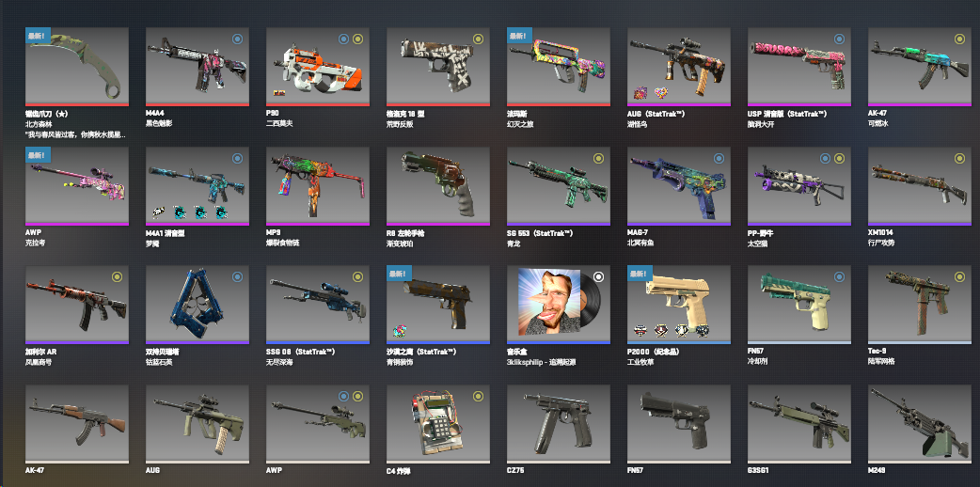Image resolution: width=980 pixels, height=487 pixels.
Task: Click the sticker row on the P2000 souvenir pistol
Action: (670, 331)
